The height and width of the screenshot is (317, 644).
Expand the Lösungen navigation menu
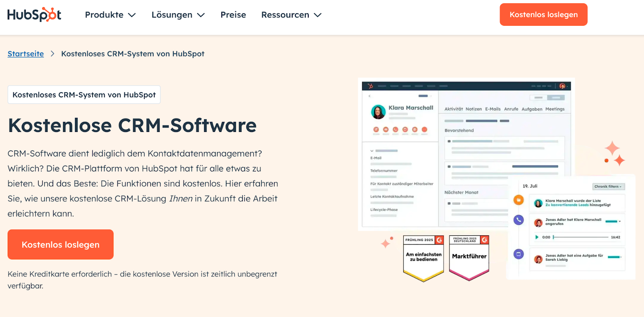178,15
